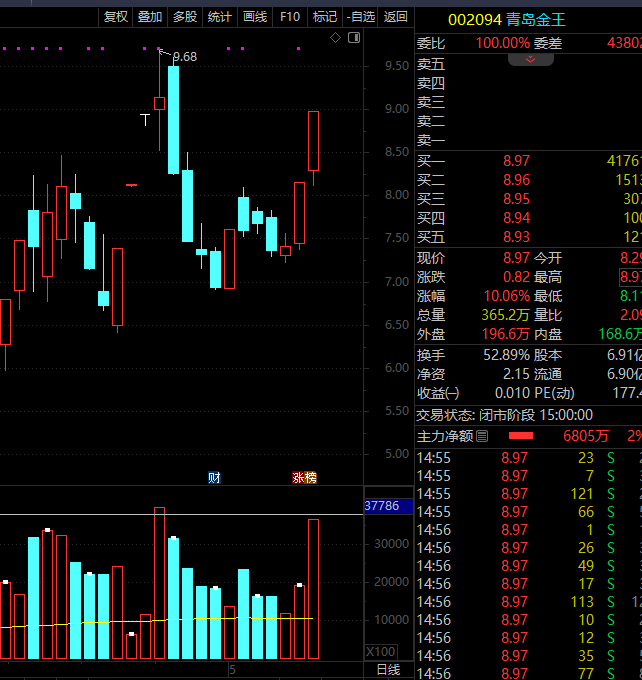Click the X100 volume scale box
This screenshot has width=642, height=680.
(381, 651)
